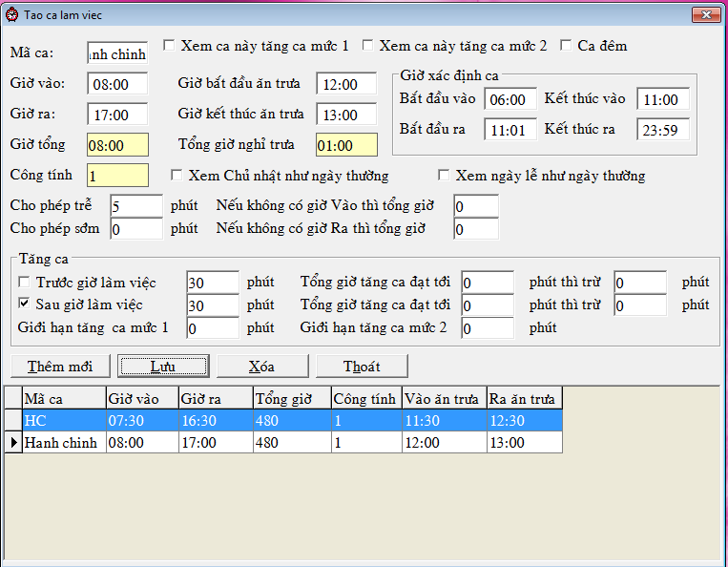Click the Mã ca column header
The width and height of the screenshot is (728, 567).
(x=65, y=398)
